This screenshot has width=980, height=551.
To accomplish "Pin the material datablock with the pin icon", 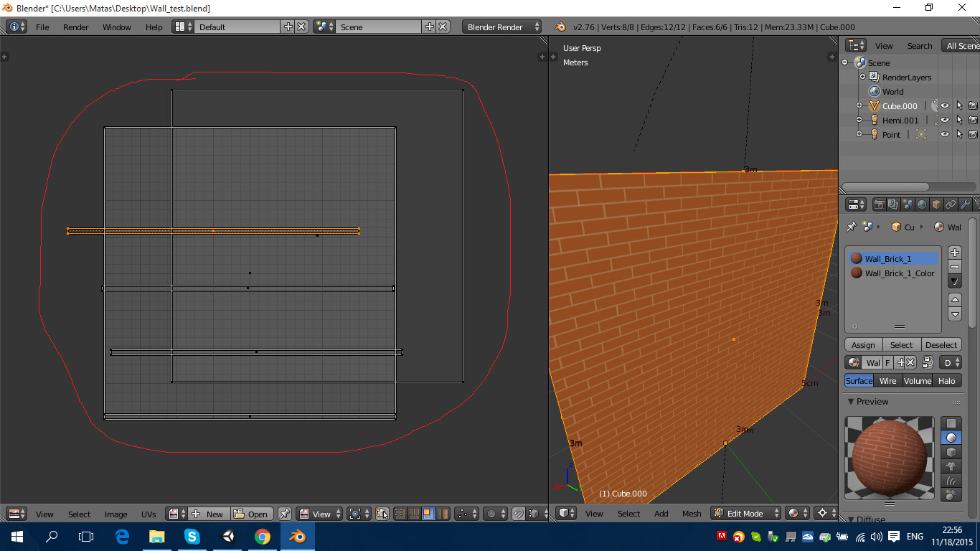I will pyautogui.click(x=852, y=227).
